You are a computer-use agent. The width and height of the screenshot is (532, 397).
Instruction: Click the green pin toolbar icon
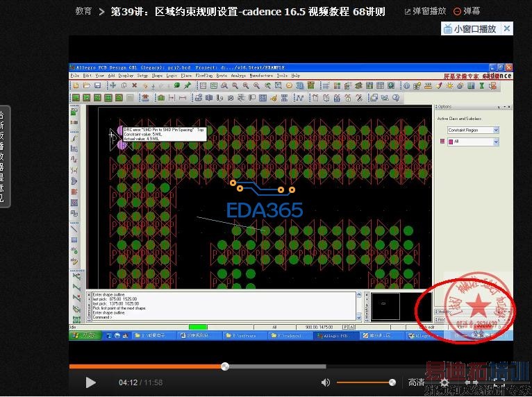point(188,85)
